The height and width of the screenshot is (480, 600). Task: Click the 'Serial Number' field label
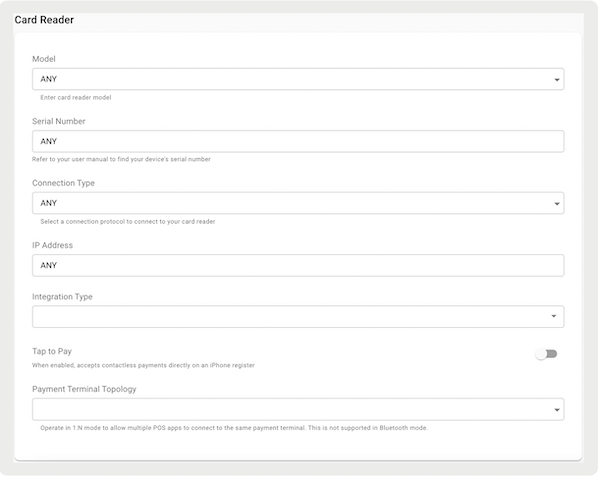[59, 121]
